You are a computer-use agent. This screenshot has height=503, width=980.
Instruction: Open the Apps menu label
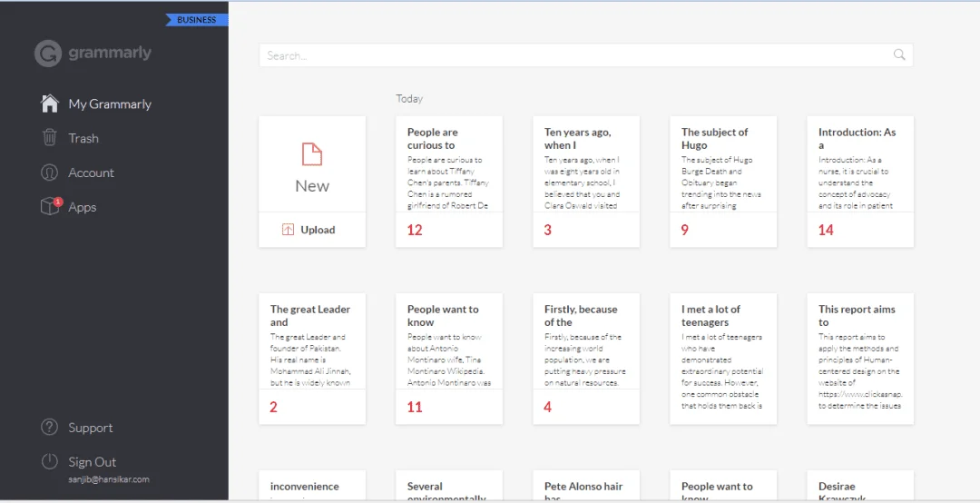point(83,207)
